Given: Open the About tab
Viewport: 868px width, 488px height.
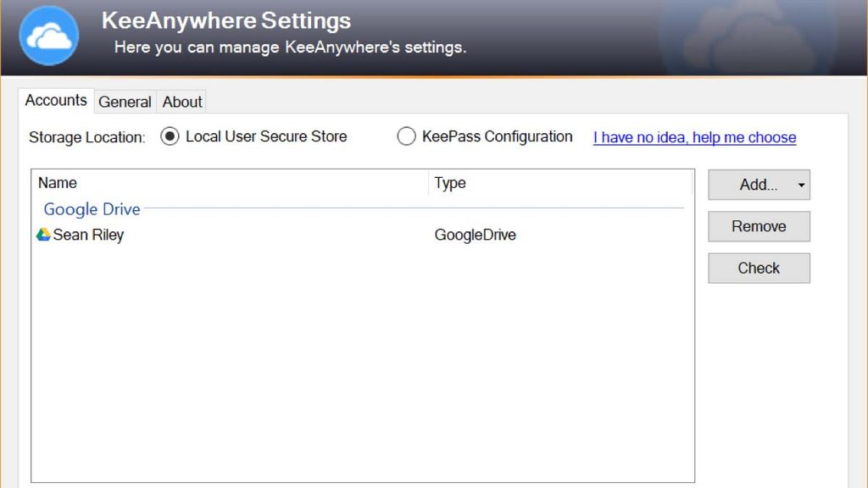Looking at the screenshot, I should pyautogui.click(x=181, y=102).
